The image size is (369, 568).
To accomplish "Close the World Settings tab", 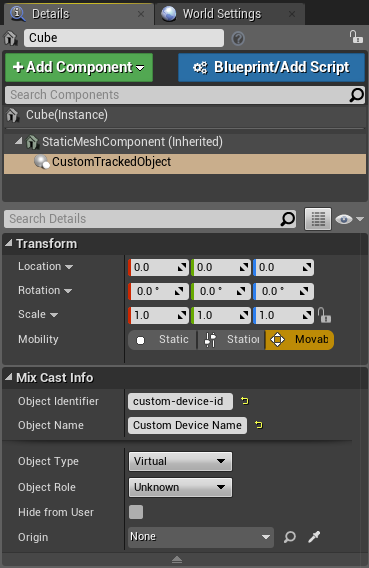I will tap(292, 14).
